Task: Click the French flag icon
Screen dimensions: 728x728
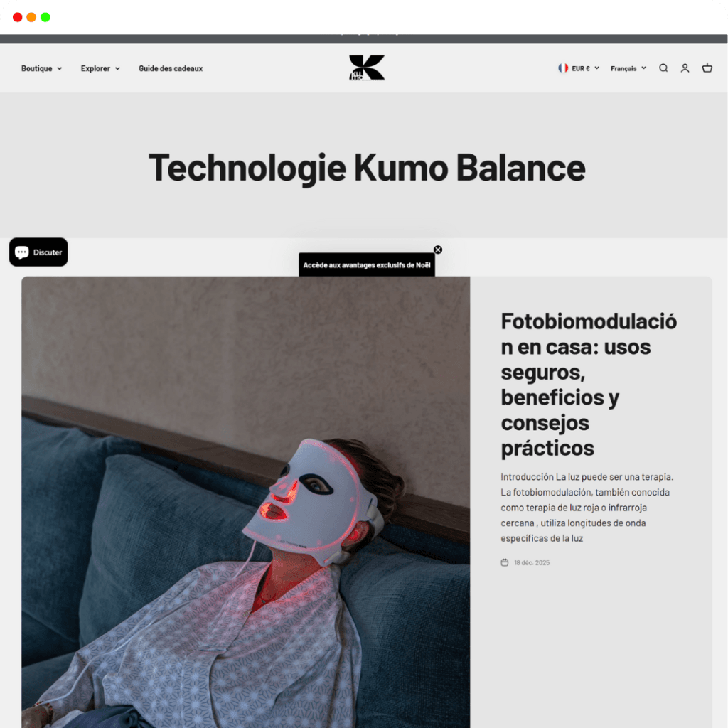Action: (563, 68)
